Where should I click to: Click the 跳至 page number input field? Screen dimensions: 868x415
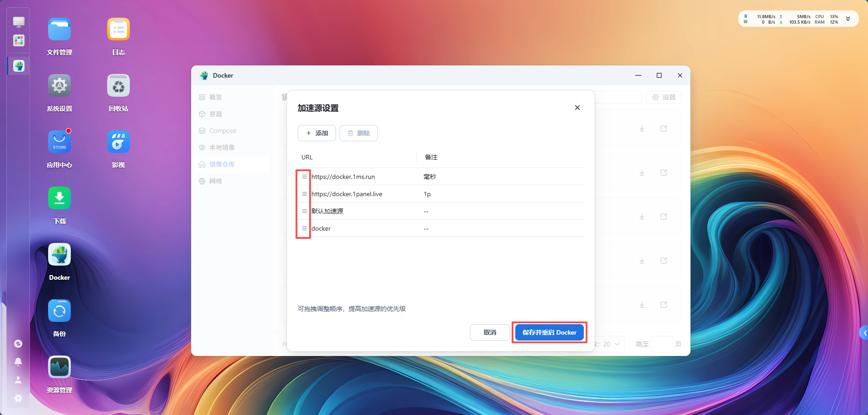[661, 344]
